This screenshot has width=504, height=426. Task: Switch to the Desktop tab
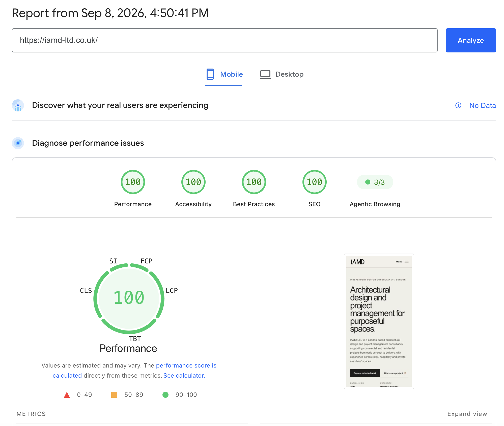(x=282, y=74)
